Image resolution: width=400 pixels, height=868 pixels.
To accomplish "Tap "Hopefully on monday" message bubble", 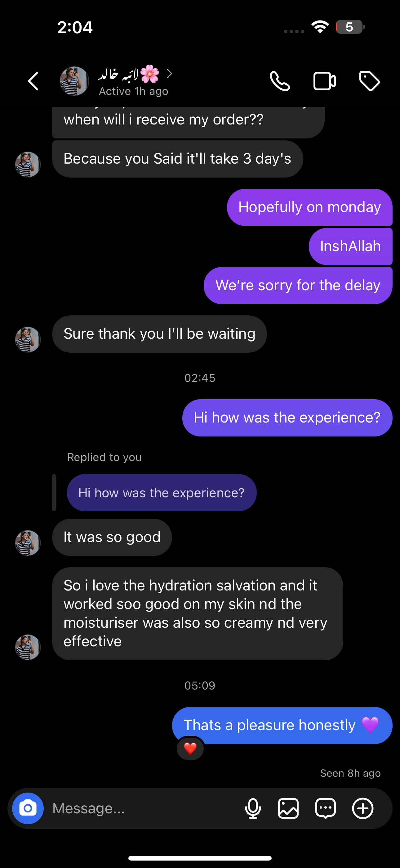I will click(x=309, y=207).
